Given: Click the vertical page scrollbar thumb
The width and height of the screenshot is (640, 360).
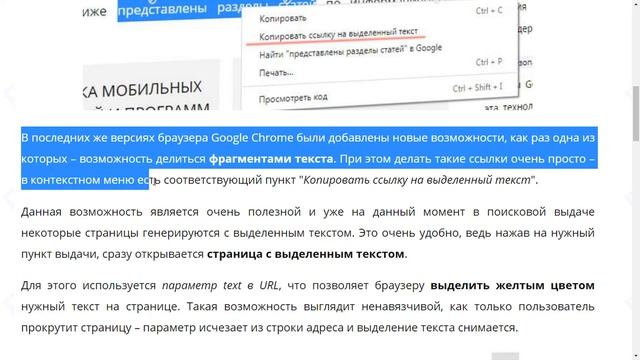Looking at the screenshot, I should [636, 113].
